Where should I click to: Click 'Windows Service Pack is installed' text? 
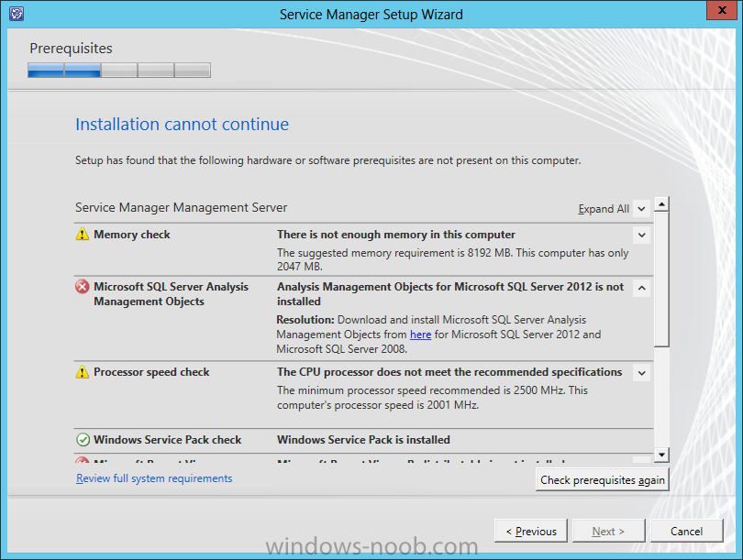pyautogui.click(x=363, y=440)
